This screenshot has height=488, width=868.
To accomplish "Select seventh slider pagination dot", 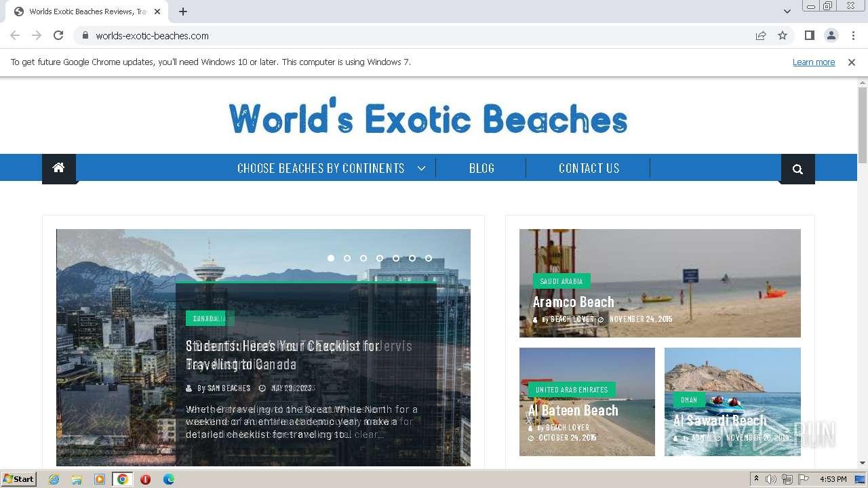I will 429,258.
